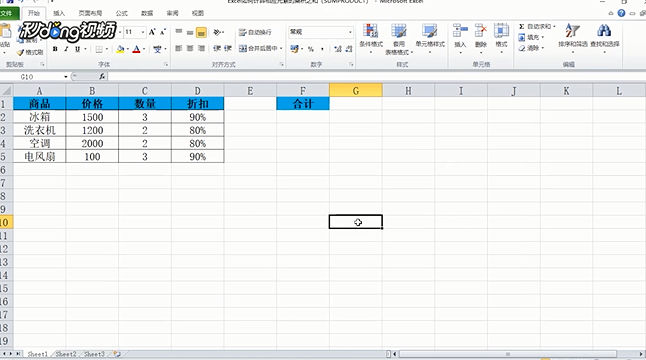Apply the red font color
Viewport: 646px width, 360px height.
tap(136, 49)
